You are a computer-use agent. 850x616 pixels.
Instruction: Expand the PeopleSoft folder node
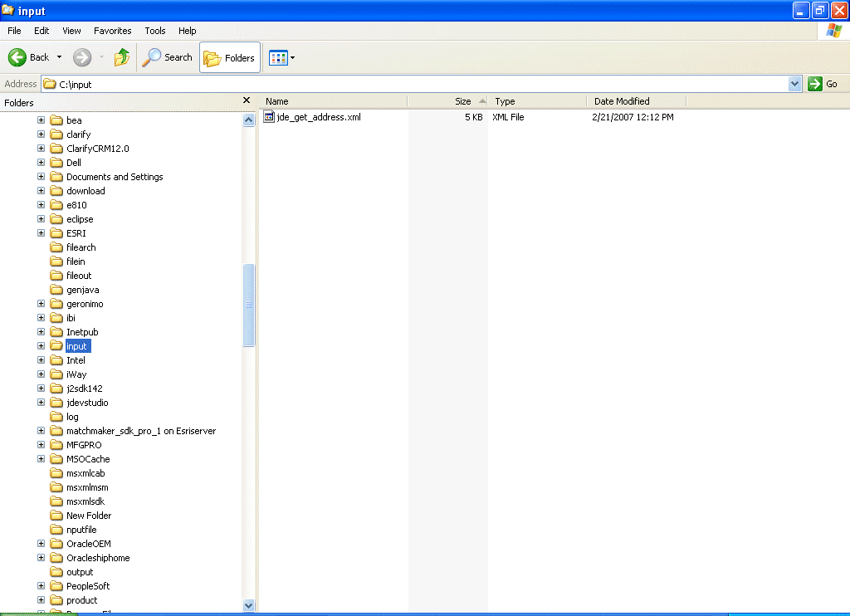[41, 585]
